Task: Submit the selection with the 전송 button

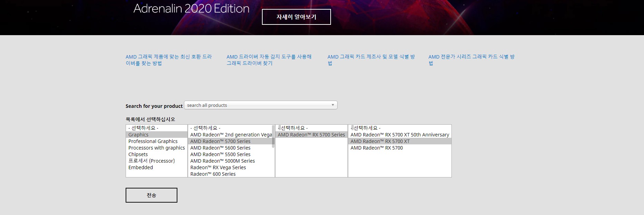Action: [x=151, y=195]
